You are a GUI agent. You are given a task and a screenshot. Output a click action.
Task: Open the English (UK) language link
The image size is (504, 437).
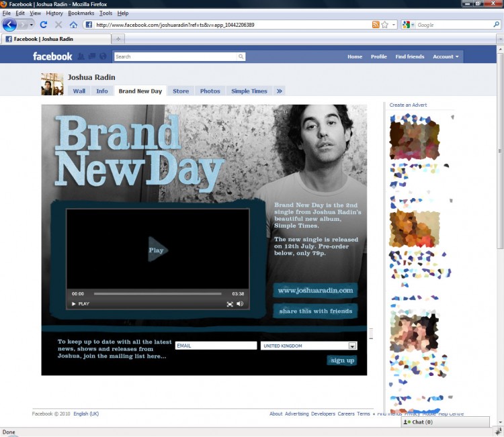pyautogui.click(x=86, y=414)
